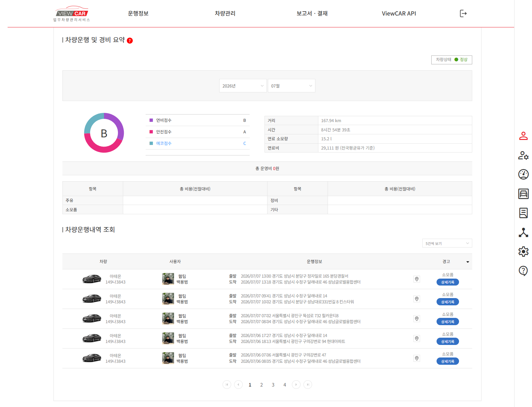
Task: Click the 안전점수 score label
Action: click(x=164, y=132)
